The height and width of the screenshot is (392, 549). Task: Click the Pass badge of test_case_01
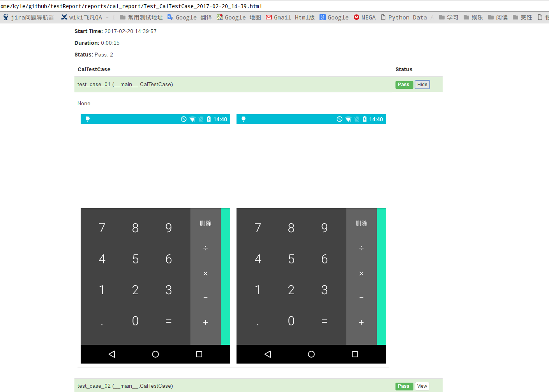(x=404, y=85)
